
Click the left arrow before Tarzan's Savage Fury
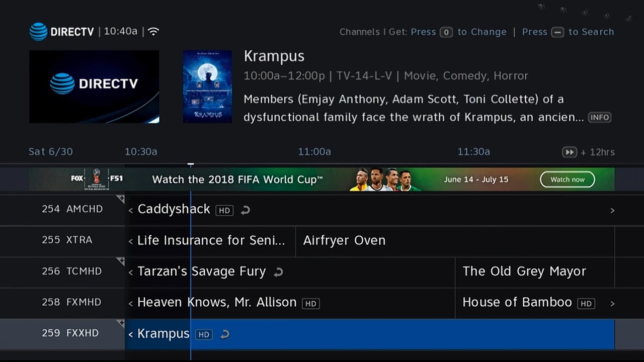130,273
